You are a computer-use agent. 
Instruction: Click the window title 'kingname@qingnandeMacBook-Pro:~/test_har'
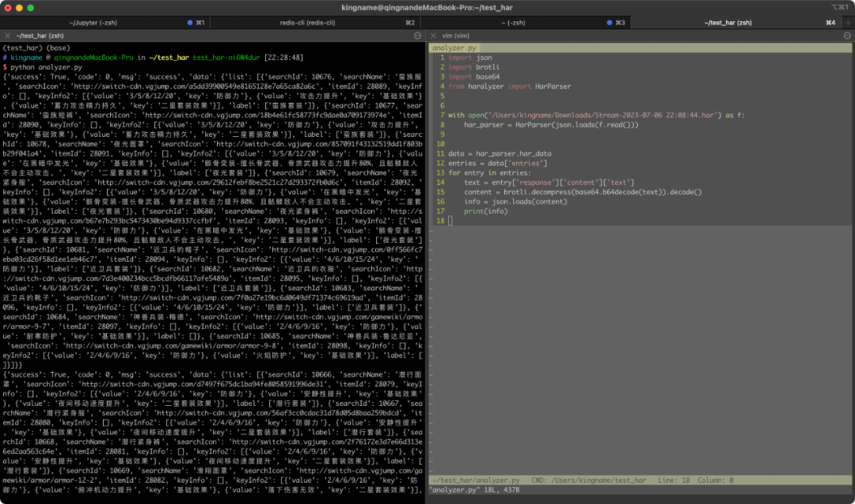click(427, 8)
